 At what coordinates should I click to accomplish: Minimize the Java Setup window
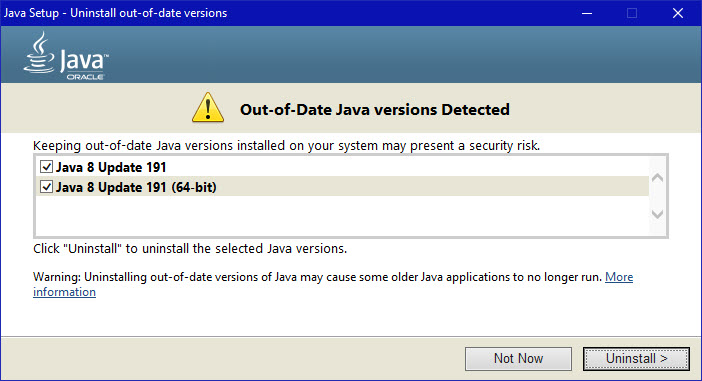(x=587, y=13)
